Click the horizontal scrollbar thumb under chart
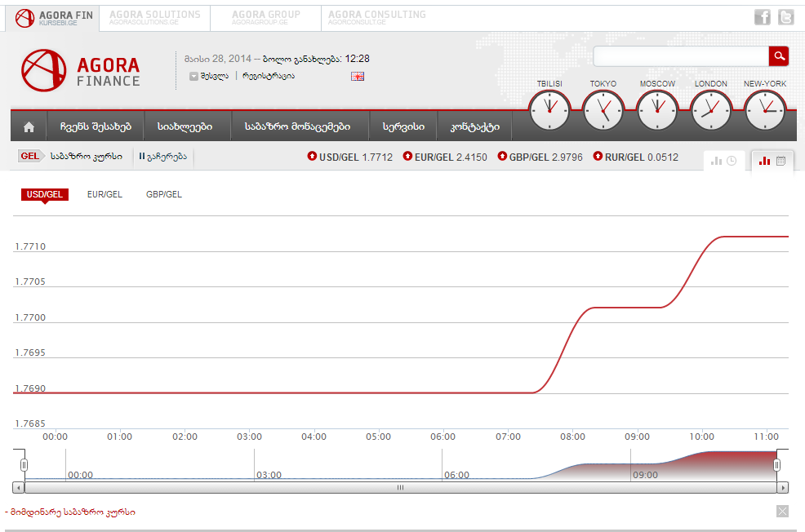 tap(400, 488)
